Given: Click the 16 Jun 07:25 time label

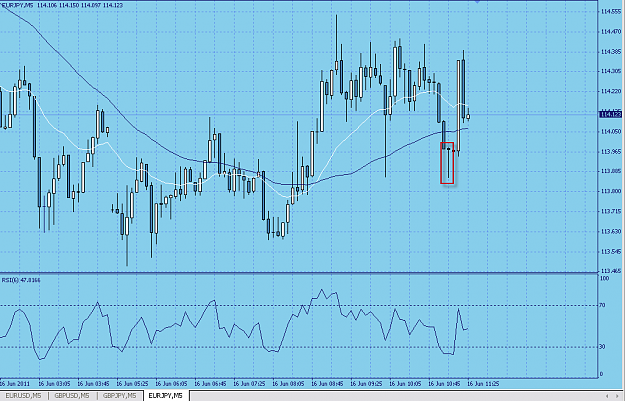Looking at the screenshot, I should (x=250, y=384).
